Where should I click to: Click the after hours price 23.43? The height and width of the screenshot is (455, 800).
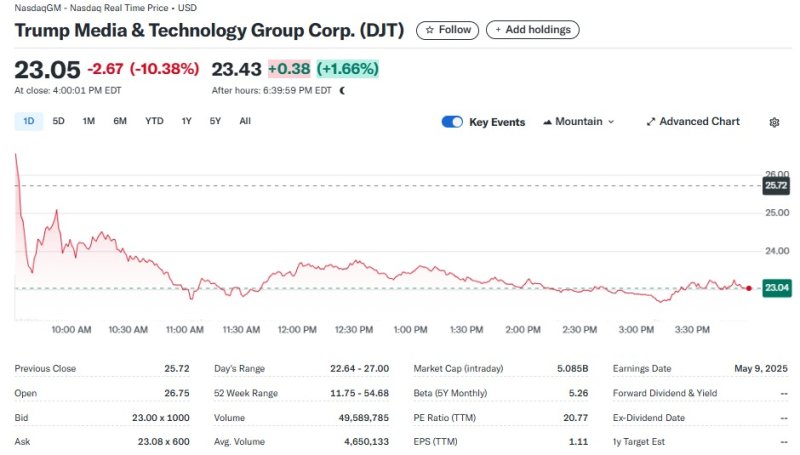pos(236,69)
